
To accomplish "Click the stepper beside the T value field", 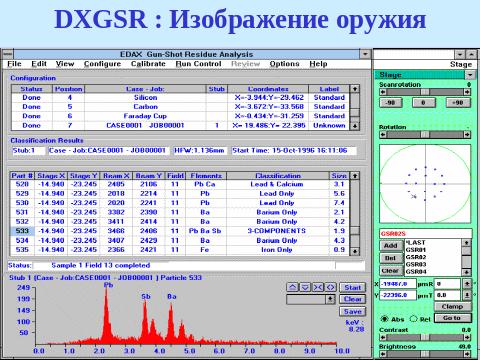I will click(x=467, y=295).
